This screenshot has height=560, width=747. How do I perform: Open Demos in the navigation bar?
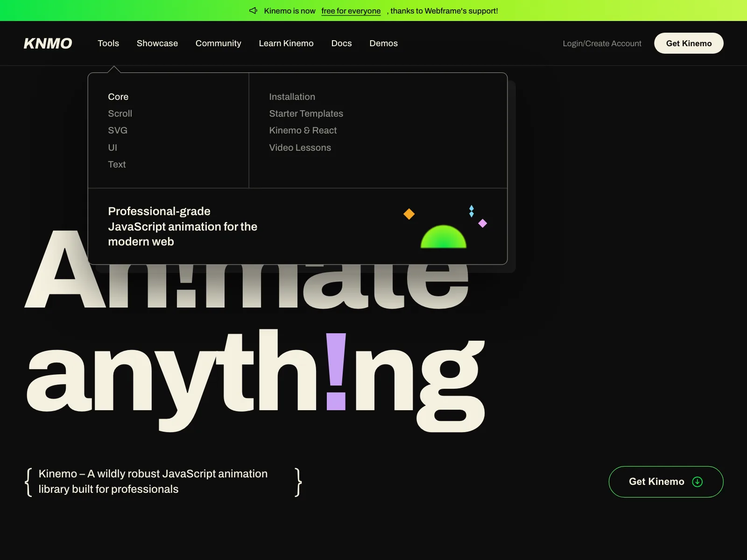coord(384,43)
